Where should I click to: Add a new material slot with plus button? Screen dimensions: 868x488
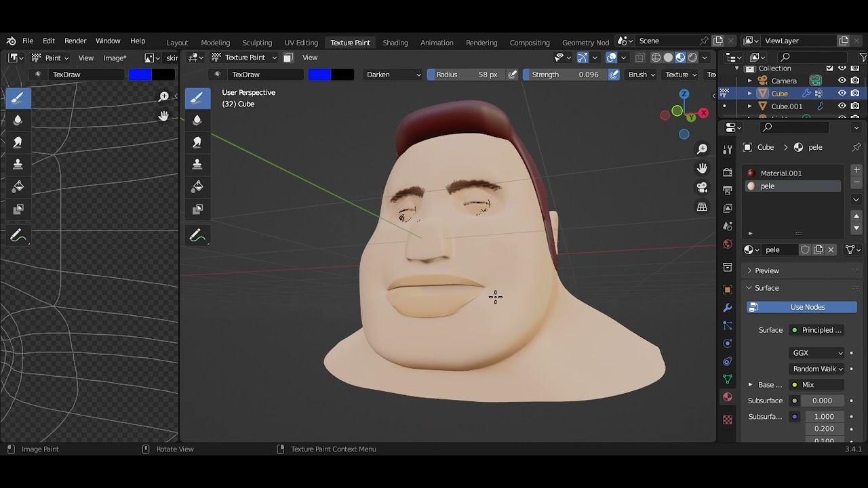pyautogui.click(x=856, y=170)
